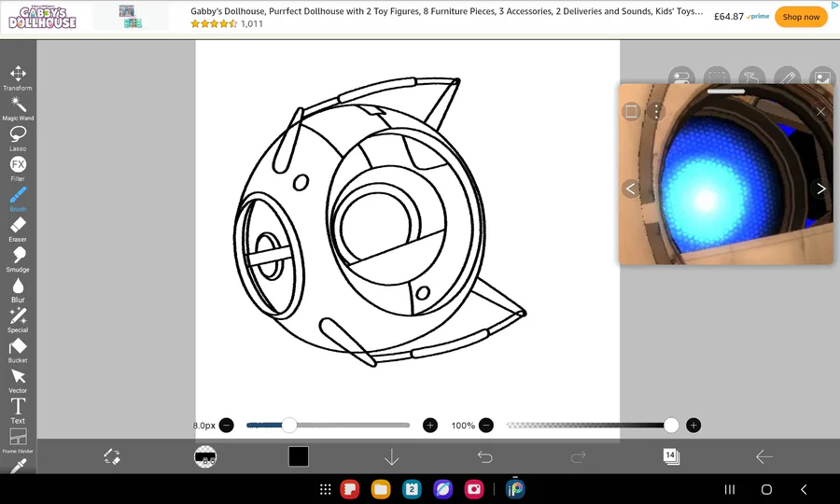The width and height of the screenshot is (840, 504).
Task: Open reference window three-dot menu
Action: [x=656, y=111]
